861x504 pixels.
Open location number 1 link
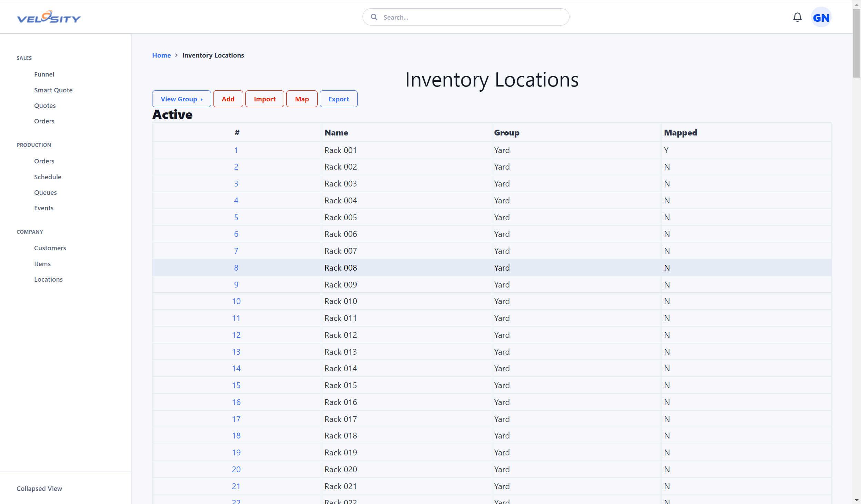tap(236, 150)
